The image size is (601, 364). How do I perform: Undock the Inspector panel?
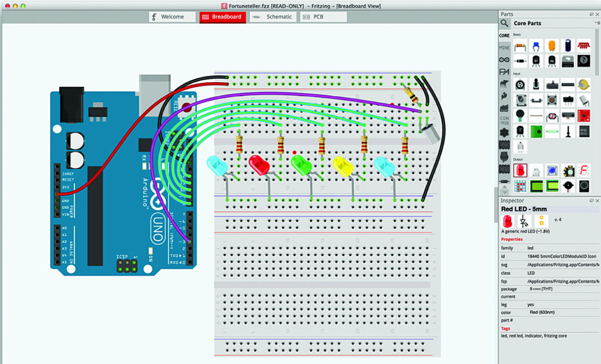point(591,201)
